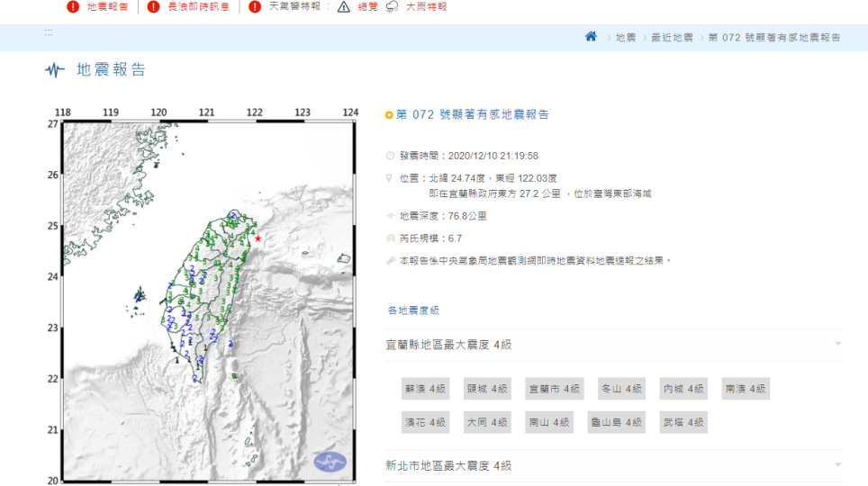Click the home icon in breadcrumb

click(591, 37)
